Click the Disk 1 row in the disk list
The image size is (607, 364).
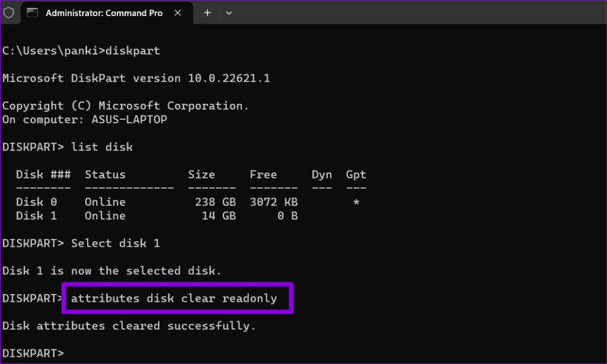36,215
